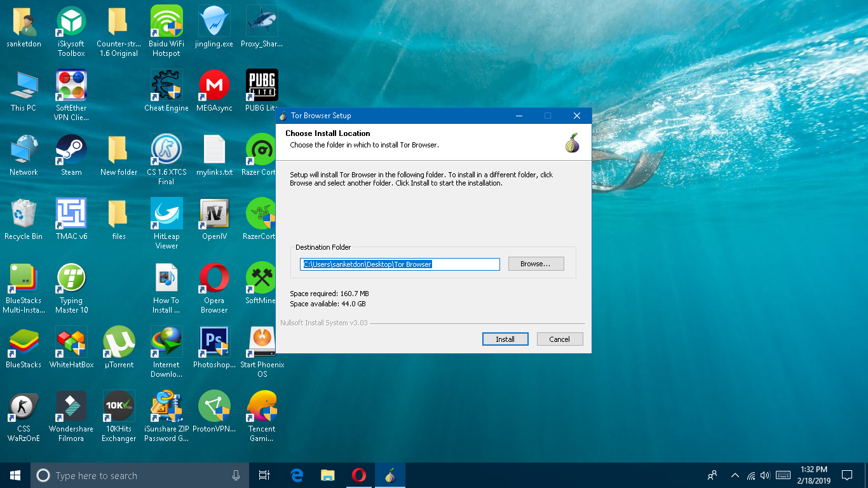868x488 pixels.
Task: Select Baidu WiFi Hotspot icon
Action: (x=166, y=22)
